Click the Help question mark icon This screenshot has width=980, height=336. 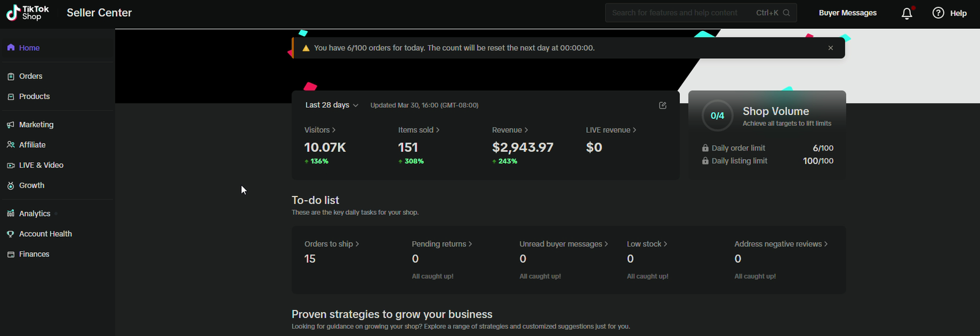[938, 13]
